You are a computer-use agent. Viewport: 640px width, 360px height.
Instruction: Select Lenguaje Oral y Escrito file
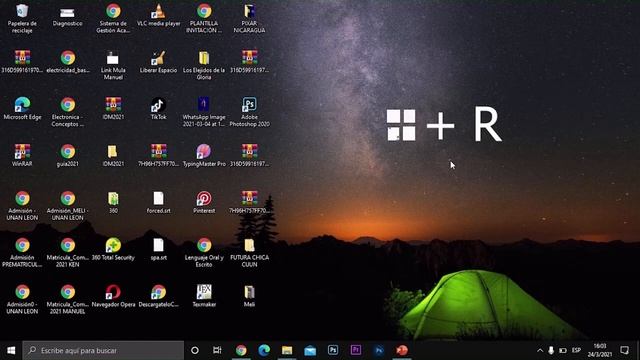click(204, 252)
